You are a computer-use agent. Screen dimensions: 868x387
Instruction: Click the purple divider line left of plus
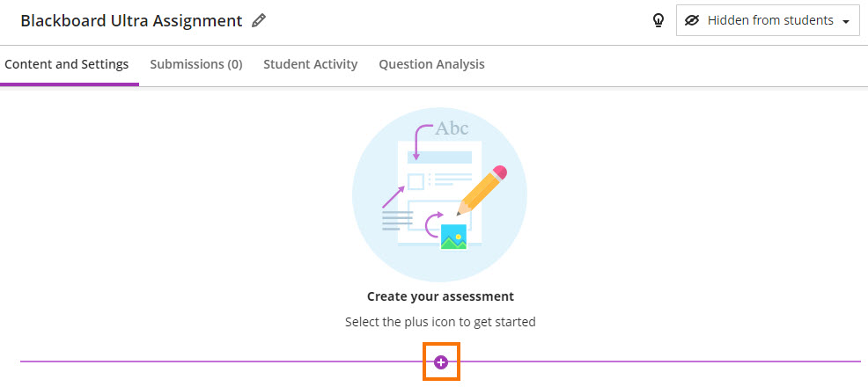coord(220,361)
